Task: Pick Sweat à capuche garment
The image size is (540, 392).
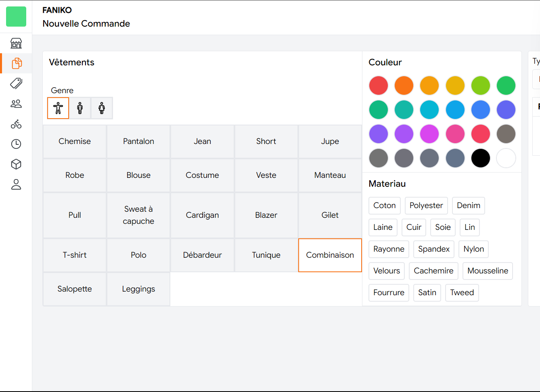Action: point(138,215)
